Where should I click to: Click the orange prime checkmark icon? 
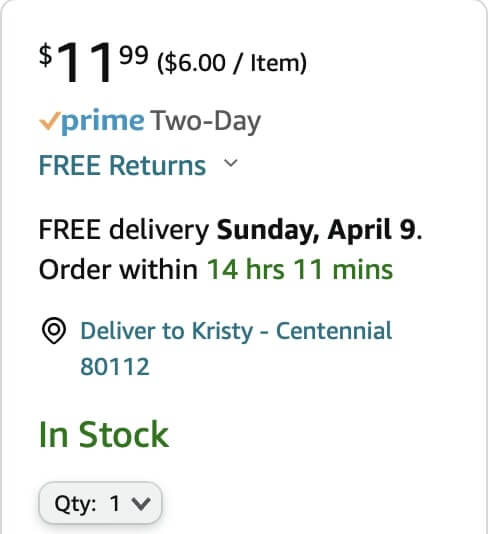pyautogui.click(x=50, y=121)
